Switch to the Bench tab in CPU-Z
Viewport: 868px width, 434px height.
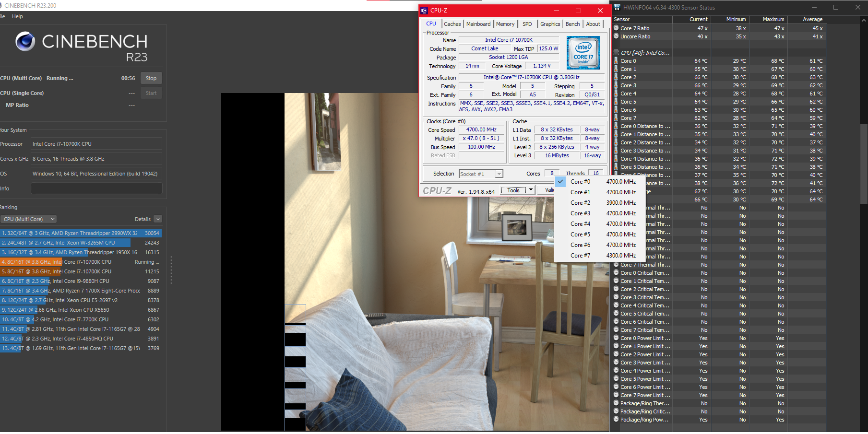(x=572, y=24)
